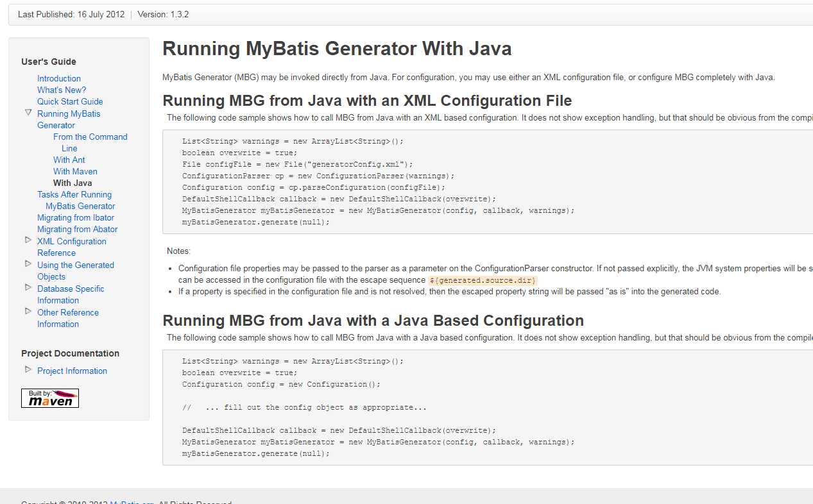The height and width of the screenshot is (504, 813).
Task: Open the With Ant page
Action: click(x=69, y=160)
